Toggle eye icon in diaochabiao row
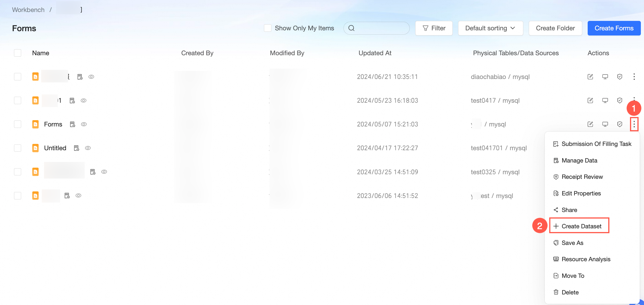Image resolution: width=644 pixels, height=305 pixels. 91,77
